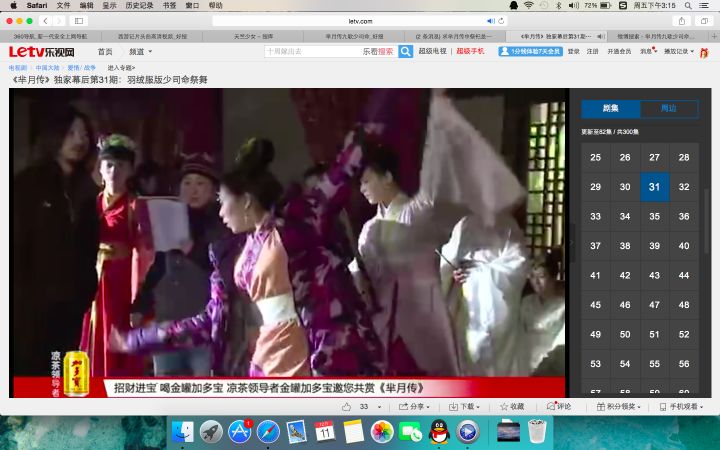Image resolution: width=720 pixels, height=450 pixels.
Task: Open Safari 书签 bookmarks menu
Action: tap(169, 6)
